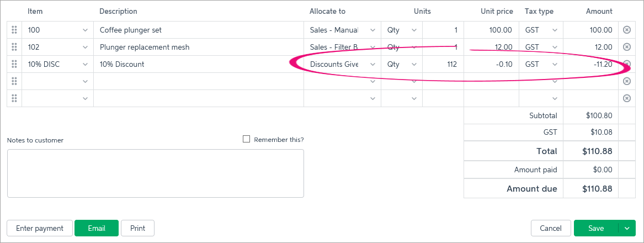
Task: Click drag handle of item 102 row
Action: (14, 47)
